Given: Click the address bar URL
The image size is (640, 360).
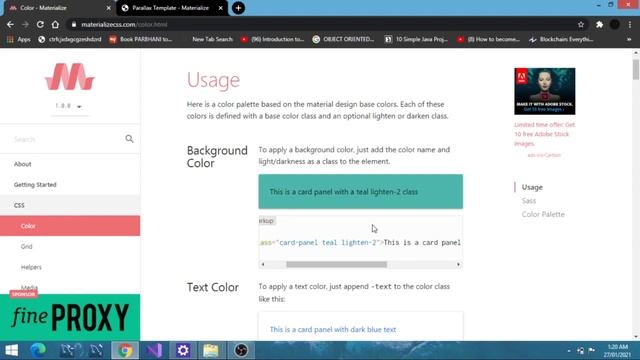Looking at the screenshot, I should pos(124,24).
